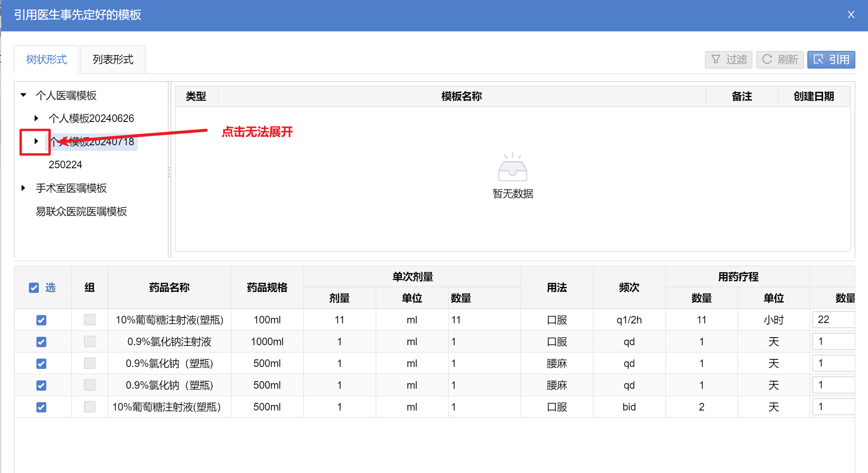Expand the 个人模板20240718 node arrow
The image size is (868, 473).
coord(36,141)
